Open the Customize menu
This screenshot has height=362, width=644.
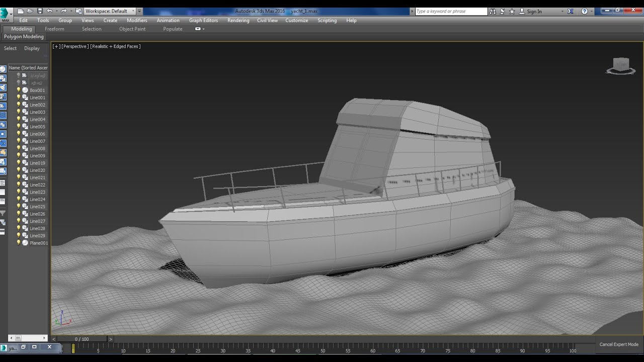(297, 21)
